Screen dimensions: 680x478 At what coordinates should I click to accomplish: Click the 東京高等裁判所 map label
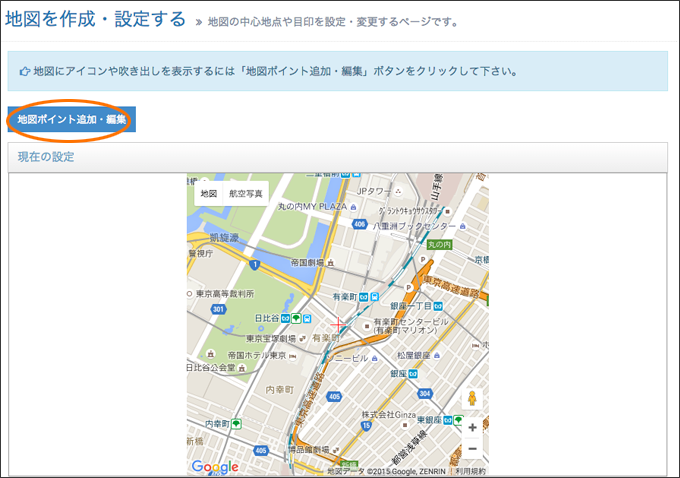(225, 294)
